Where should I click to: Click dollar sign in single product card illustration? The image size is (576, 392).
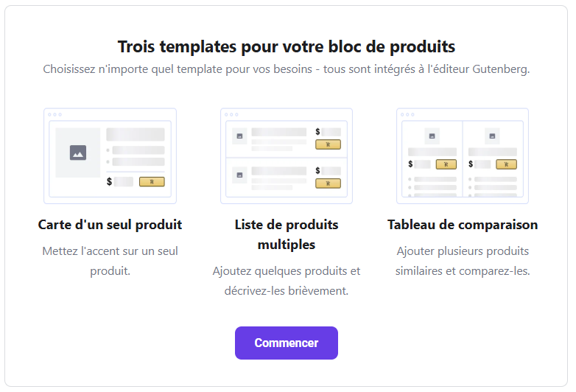[x=110, y=181]
